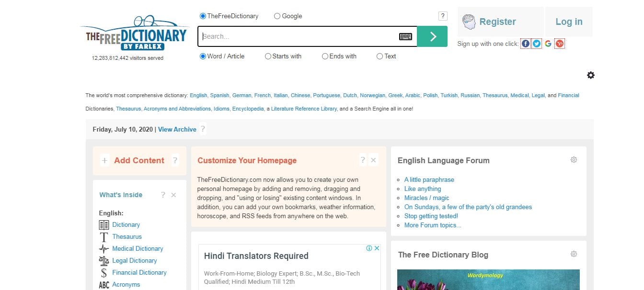Select Starts with radio option

click(268, 56)
